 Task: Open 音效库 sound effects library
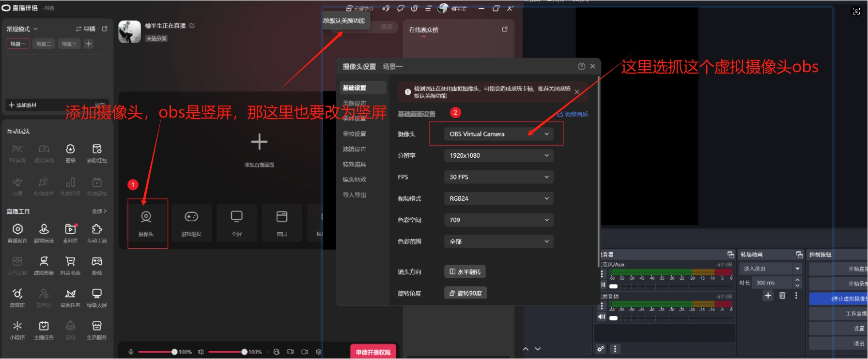17,298
